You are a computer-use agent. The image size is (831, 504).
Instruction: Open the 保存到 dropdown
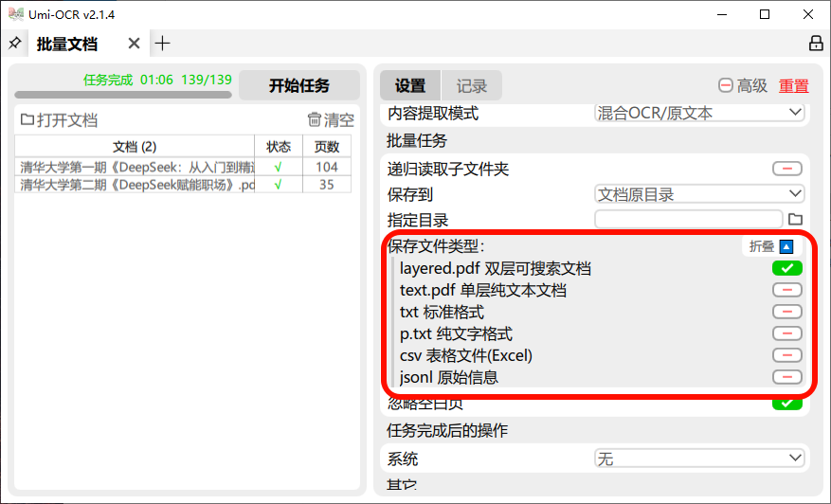[699, 194]
